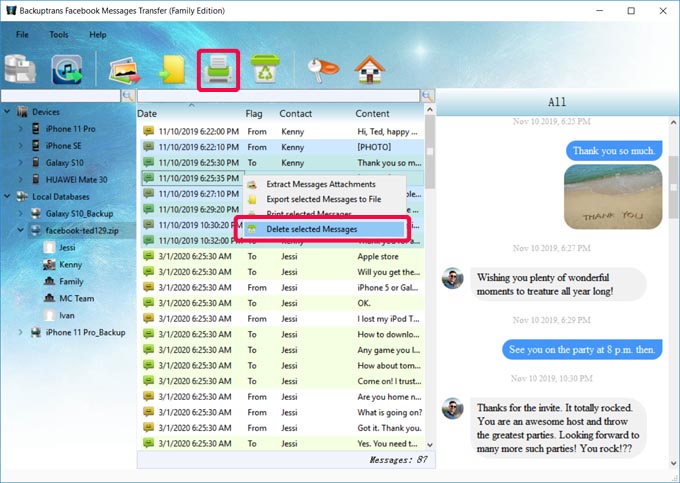Click the key registration toolbar icon
This screenshot has height=483, width=680.
coord(323,69)
